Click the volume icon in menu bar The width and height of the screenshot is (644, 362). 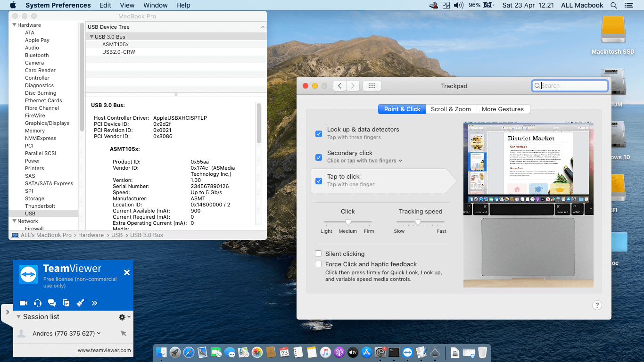point(459,5)
